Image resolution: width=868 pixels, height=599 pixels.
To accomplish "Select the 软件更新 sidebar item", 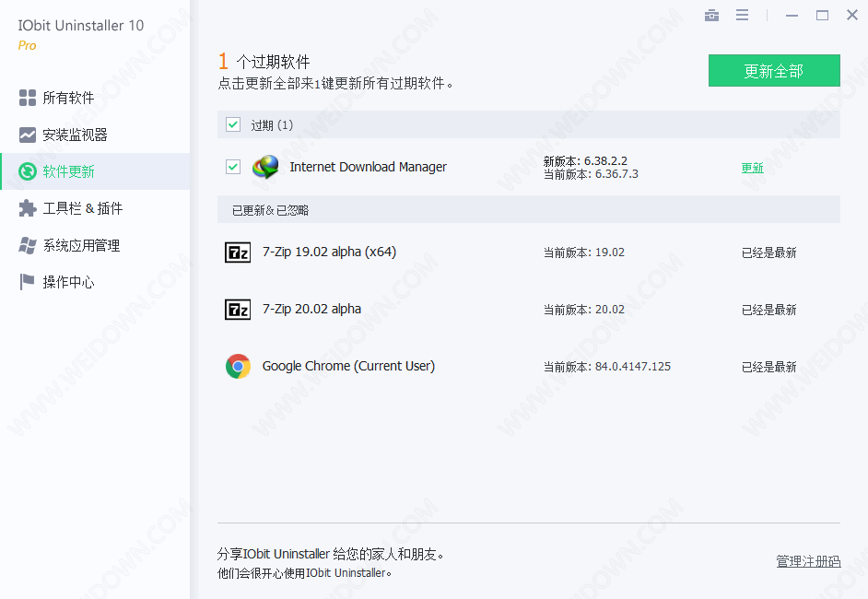I will (95, 171).
